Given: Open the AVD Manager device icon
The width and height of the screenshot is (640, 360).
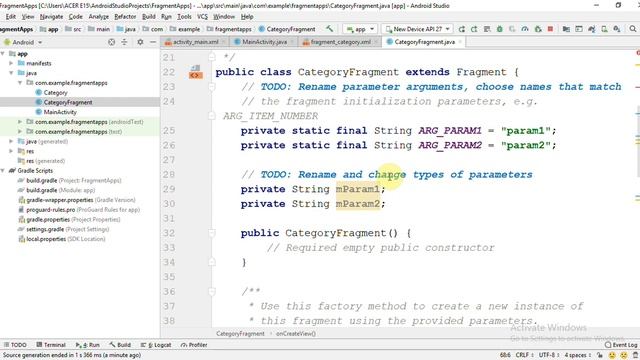Looking at the screenshot, I should [x=604, y=29].
